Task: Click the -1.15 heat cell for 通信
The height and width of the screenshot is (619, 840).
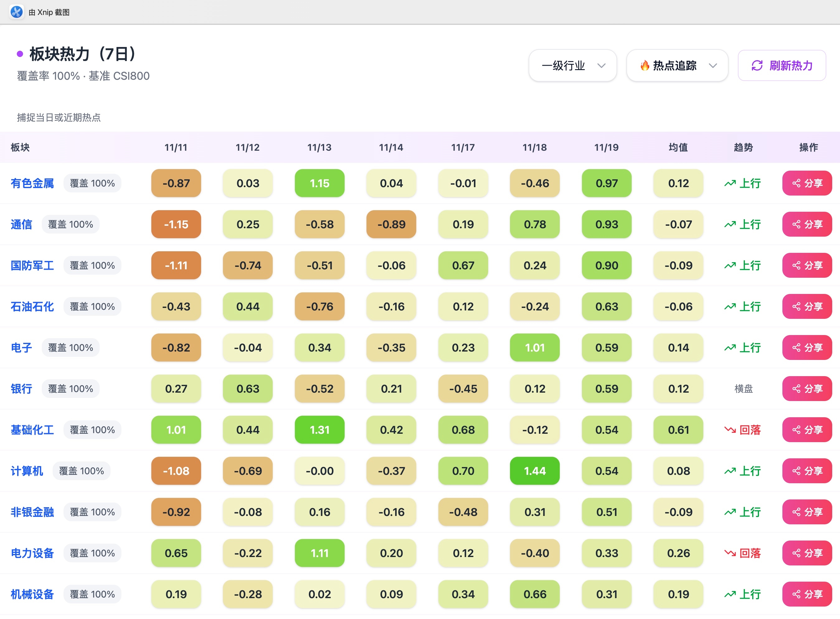Action: [x=176, y=224]
